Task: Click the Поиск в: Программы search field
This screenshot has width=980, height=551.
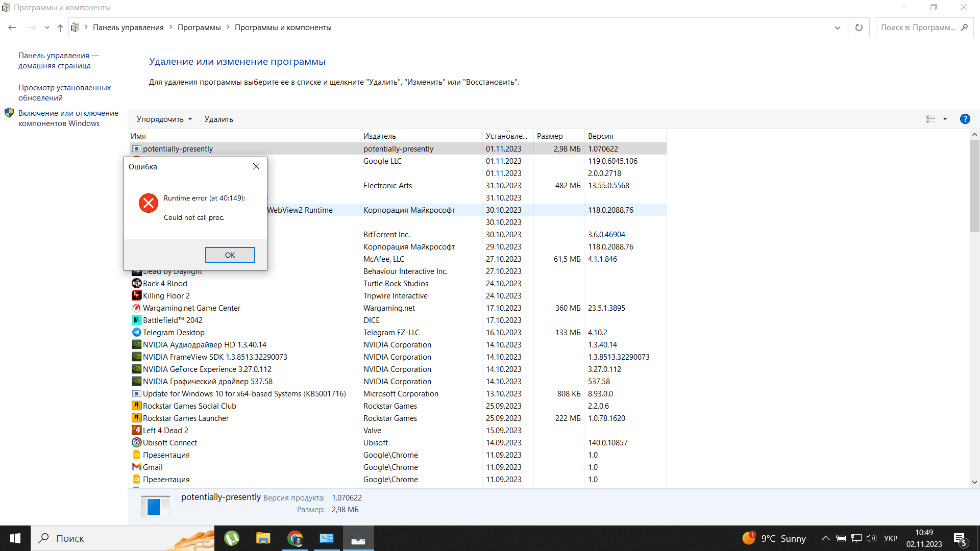Action: pyautogui.click(x=918, y=28)
